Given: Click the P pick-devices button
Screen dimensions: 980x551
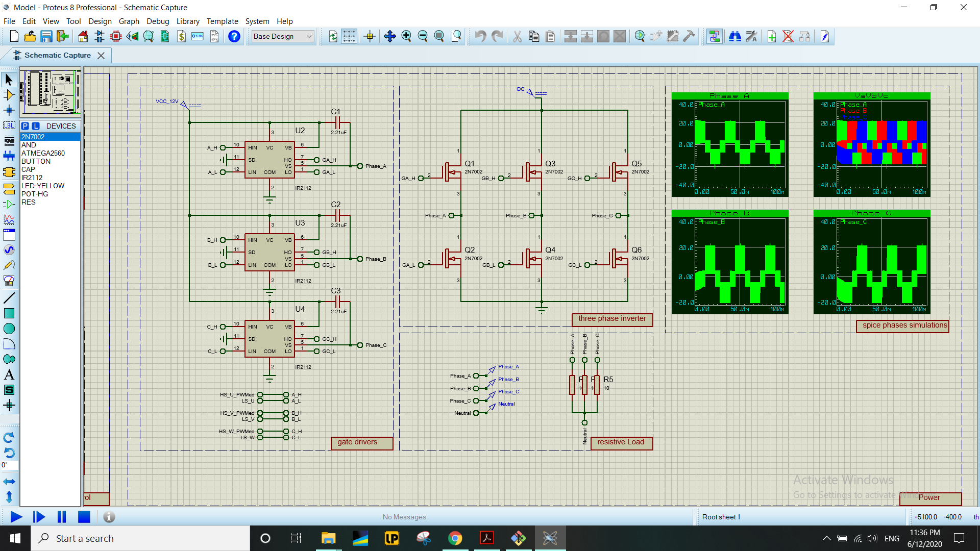Looking at the screenshot, I should [25, 126].
